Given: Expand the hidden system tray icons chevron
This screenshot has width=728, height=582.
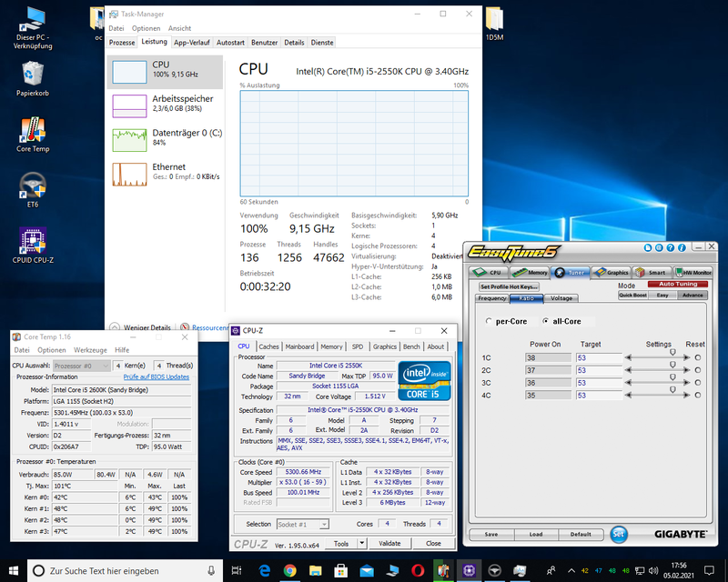Looking at the screenshot, I should [571, 570].
